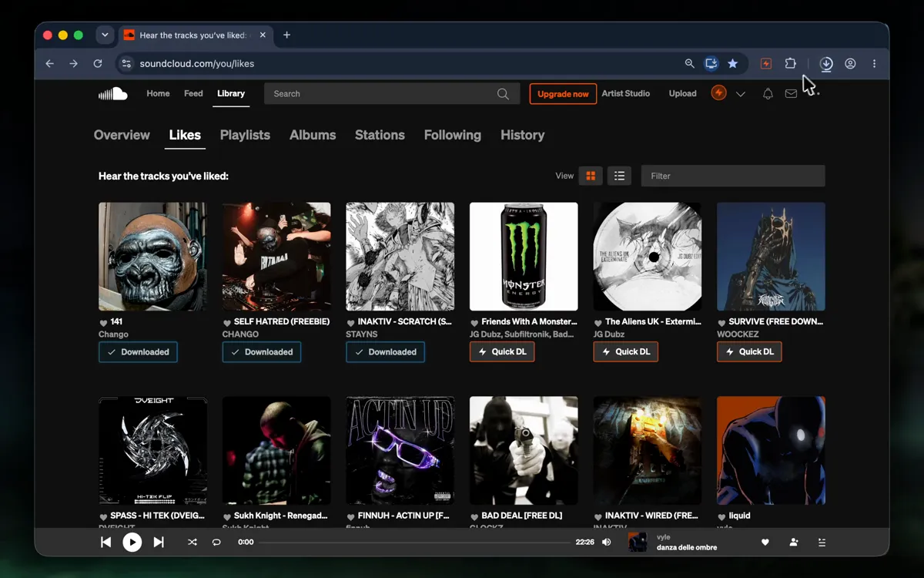Open BAD DEAL artwork thumbnail

coord(524,451)
